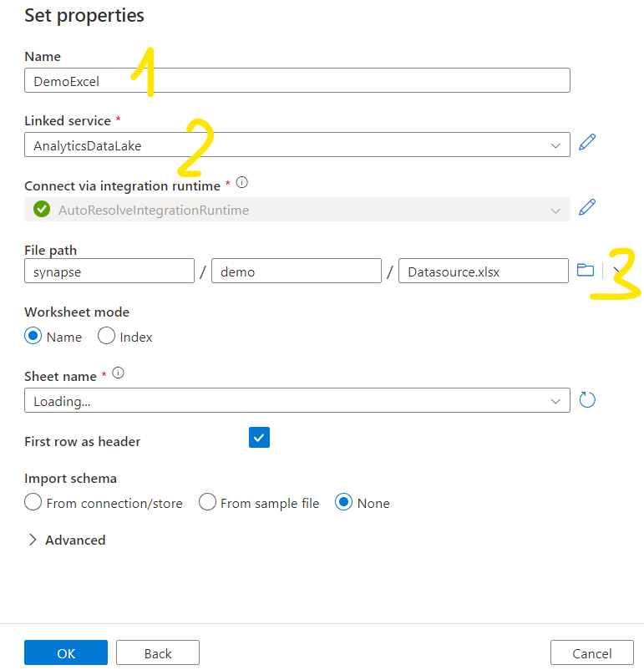The width and height of the screenshot is (644, 670).
Task: Open the Sheet name dropdown
Action: coord(297,401)
